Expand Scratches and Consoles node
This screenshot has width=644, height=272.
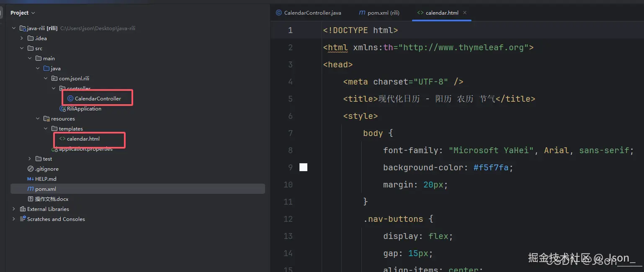click(14, 219)
